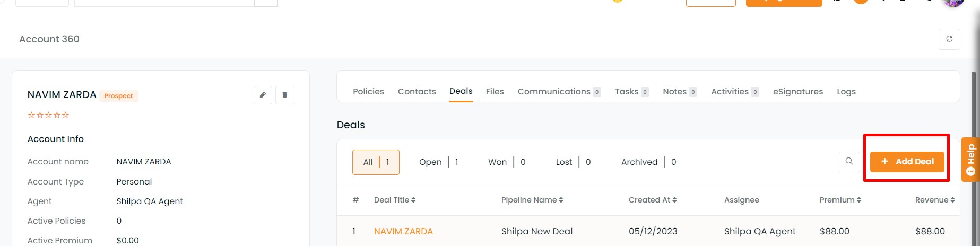Sort deals by Deal Title
Screen dimensions: 980x246
coord(395,200)
